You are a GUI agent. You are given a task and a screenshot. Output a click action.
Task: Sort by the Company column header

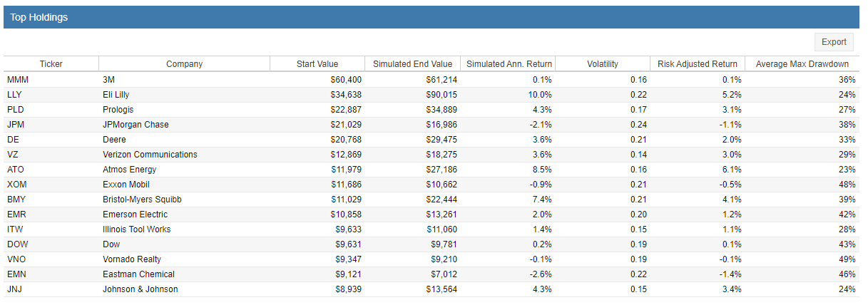(x=184, y=64)
